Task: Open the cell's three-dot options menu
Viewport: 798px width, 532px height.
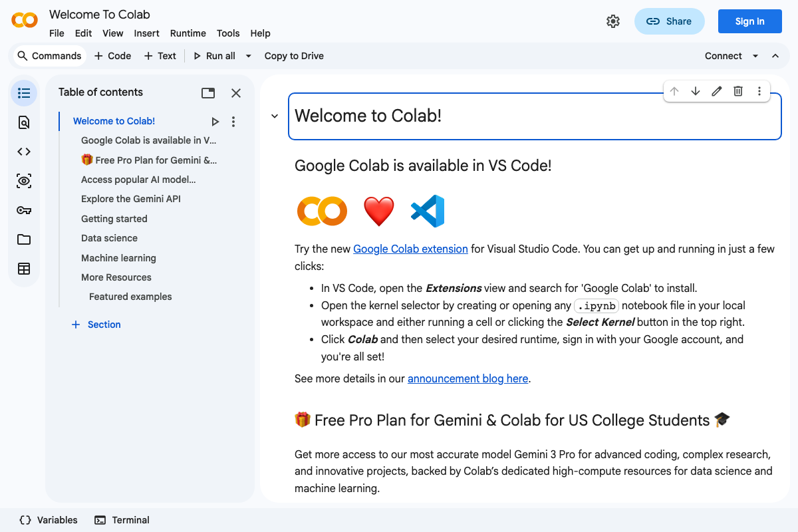Action: pyautogui.click(x=759, y=91)
